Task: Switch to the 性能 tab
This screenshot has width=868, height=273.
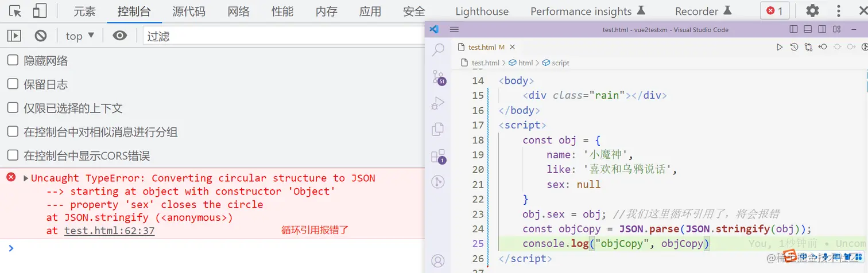Action: coord(282,11)
